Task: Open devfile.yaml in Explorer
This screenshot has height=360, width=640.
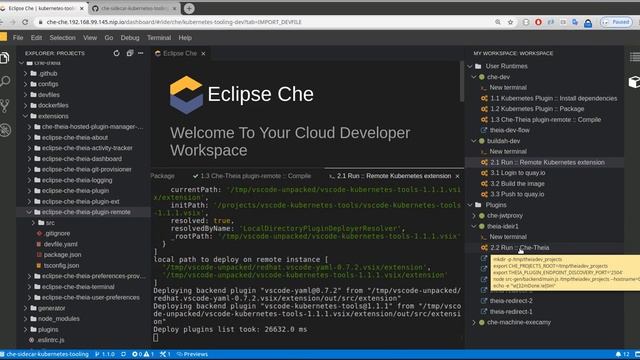Action: pos(60,244)
